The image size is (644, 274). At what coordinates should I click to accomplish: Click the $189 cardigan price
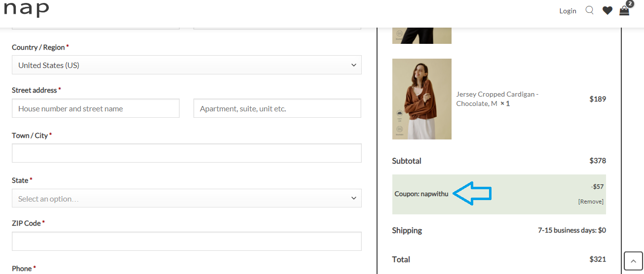coord(598,99)
